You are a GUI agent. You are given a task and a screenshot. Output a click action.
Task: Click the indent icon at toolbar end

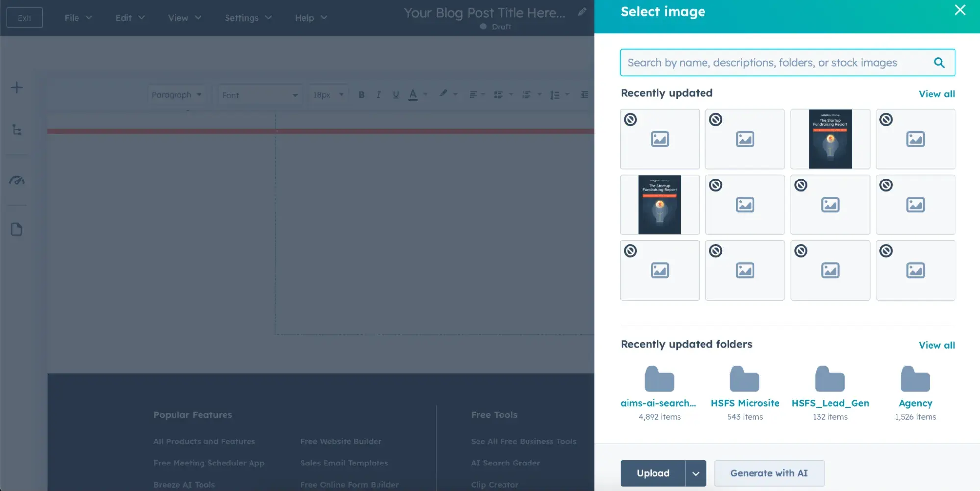pyautogui.click(x=584, y=95)
